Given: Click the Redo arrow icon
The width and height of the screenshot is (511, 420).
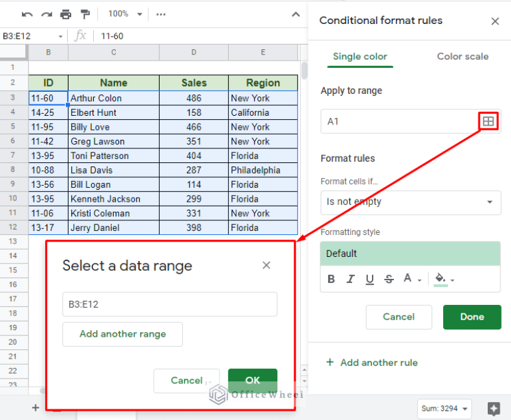Looking at the screenshot, I should (x=46, y=14).
